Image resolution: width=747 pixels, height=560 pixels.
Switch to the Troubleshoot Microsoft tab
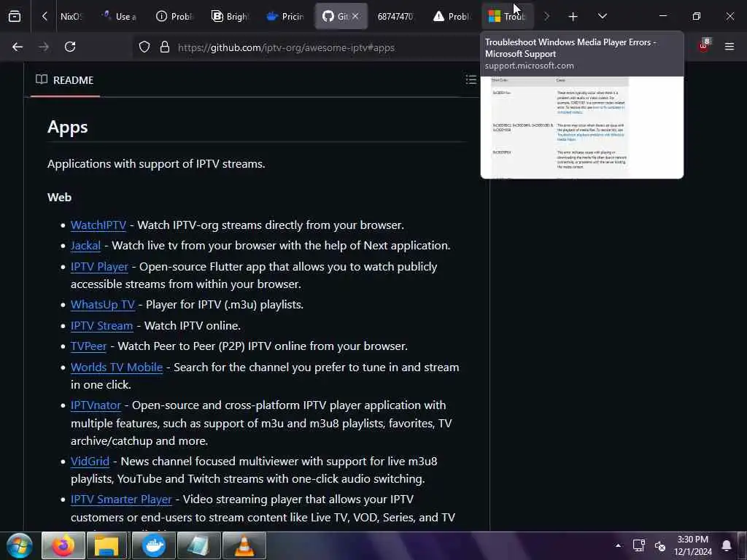(507, 16)
